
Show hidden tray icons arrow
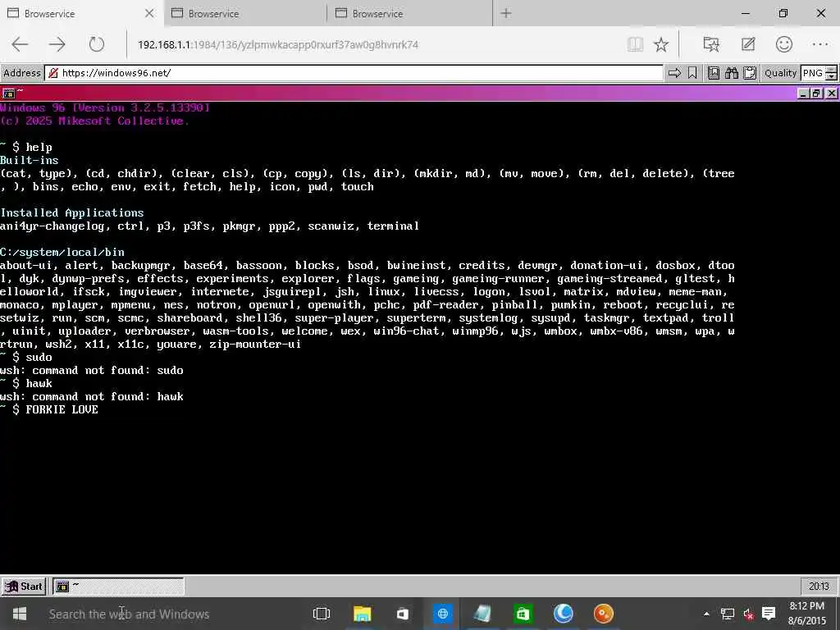[x=706, y=614]
